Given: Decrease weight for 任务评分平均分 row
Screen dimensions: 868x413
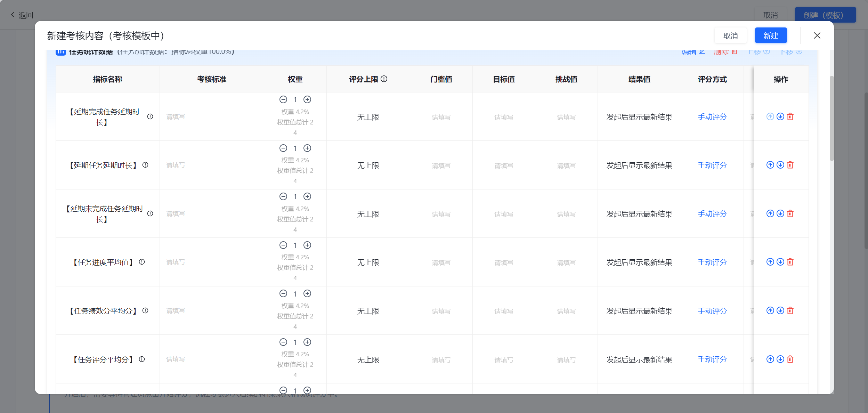Looking at the screenshot, I should point(283,342).
